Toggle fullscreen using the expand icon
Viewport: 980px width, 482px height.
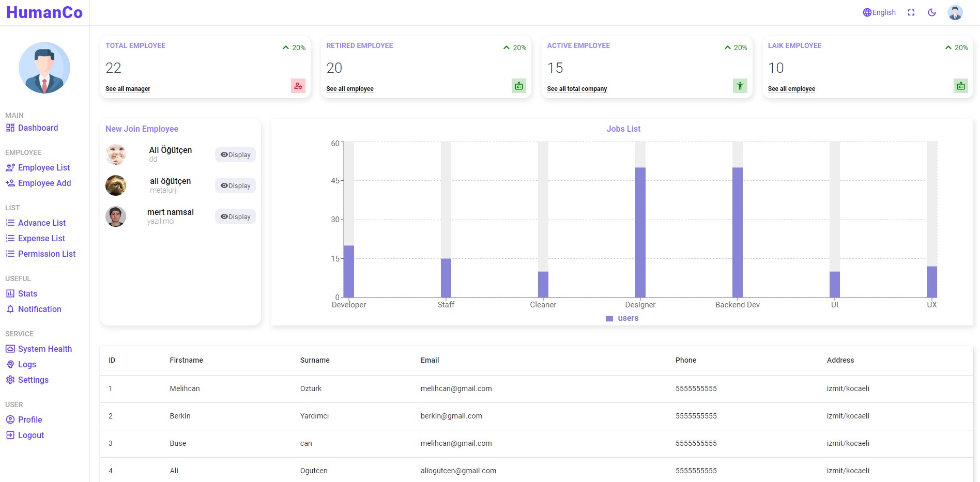tap(911, 12)
